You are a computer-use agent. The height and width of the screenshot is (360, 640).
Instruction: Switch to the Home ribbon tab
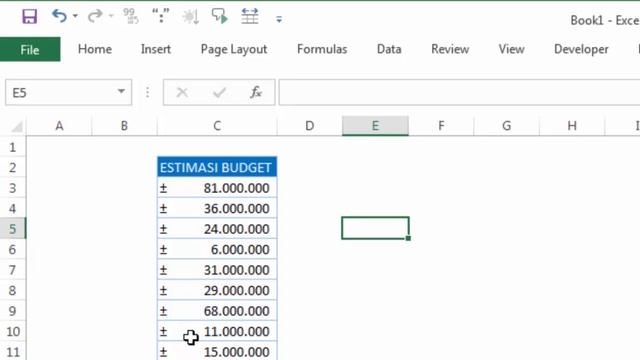[x=95, y=49]
